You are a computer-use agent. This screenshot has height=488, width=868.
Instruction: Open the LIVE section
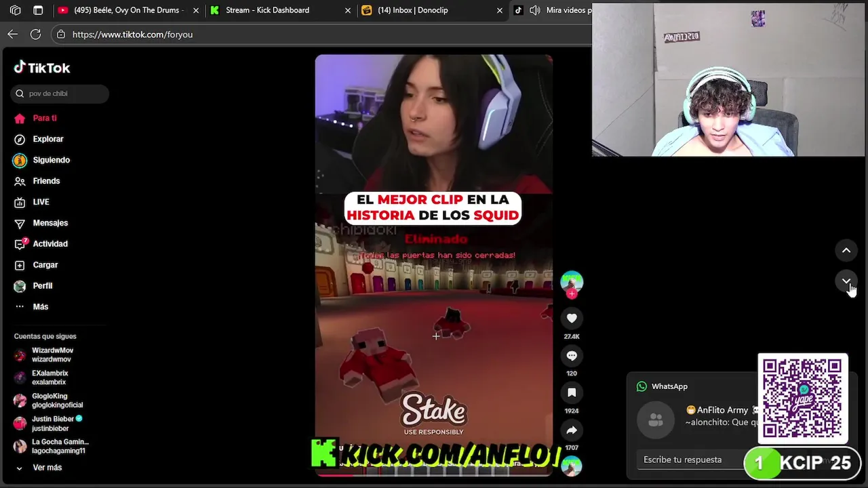point(41,202)
